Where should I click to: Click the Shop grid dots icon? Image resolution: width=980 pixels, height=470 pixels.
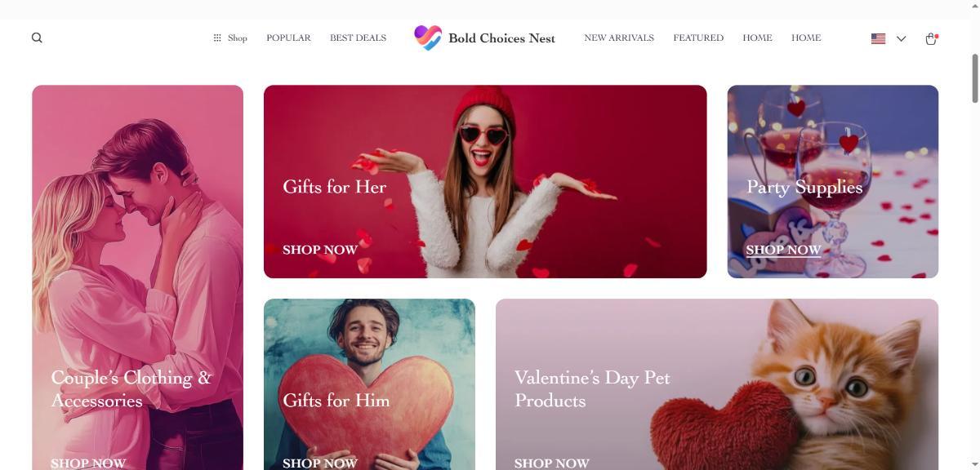click(217, 38)
